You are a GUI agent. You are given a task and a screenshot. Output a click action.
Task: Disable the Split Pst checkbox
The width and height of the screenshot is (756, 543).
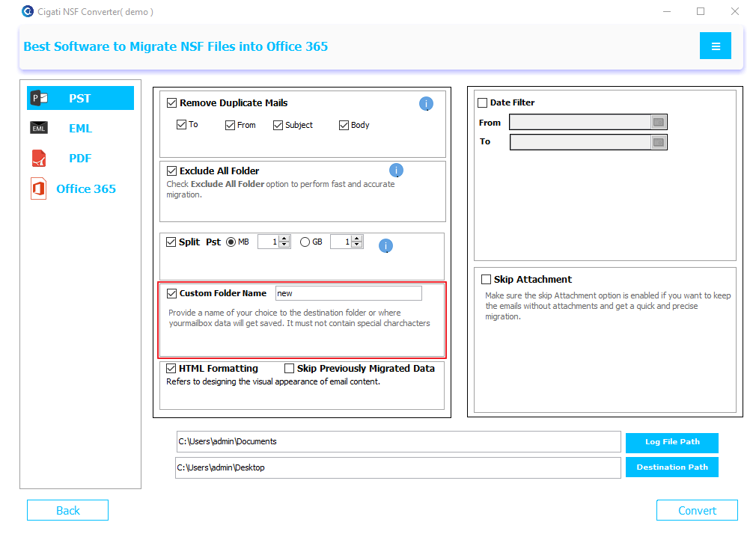tap(171, 242)
